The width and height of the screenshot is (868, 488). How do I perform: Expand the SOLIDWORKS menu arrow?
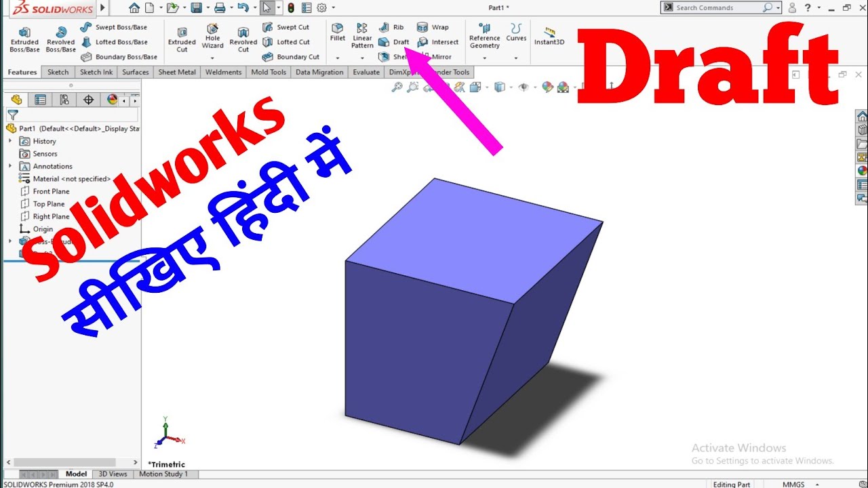[103, 8]
